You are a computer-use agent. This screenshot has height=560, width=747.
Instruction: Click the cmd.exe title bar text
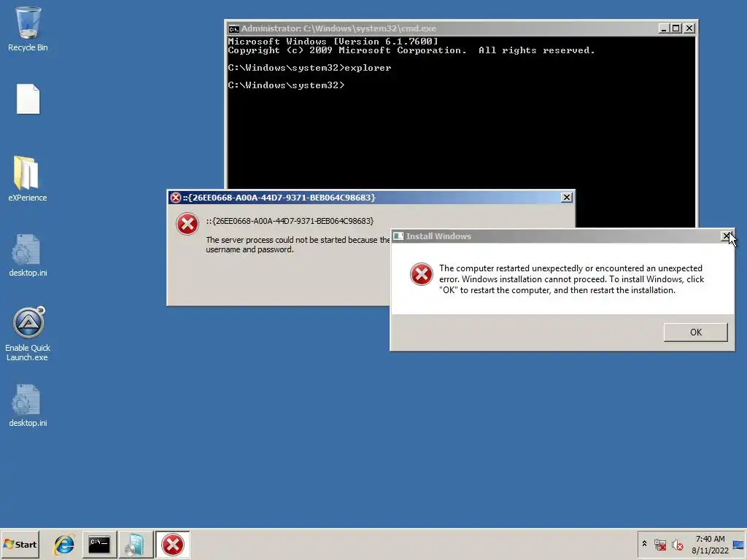click(x=338, y=28)
